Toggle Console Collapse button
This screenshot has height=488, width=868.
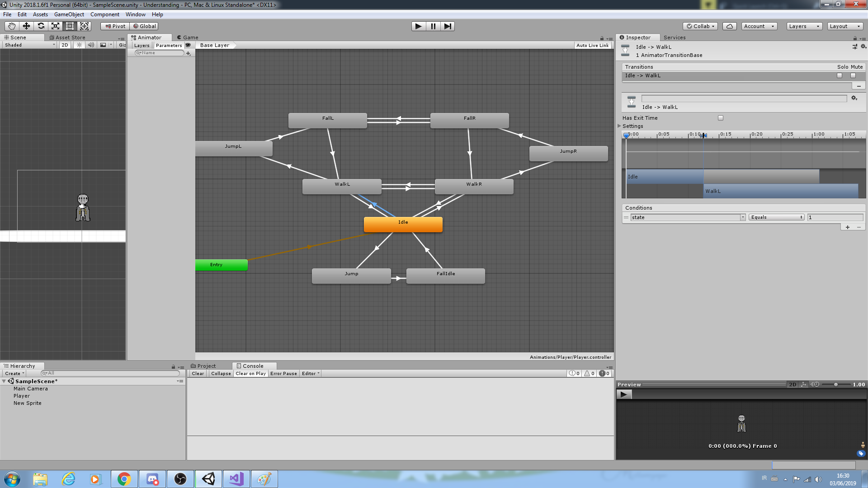(x=221, y=373)
